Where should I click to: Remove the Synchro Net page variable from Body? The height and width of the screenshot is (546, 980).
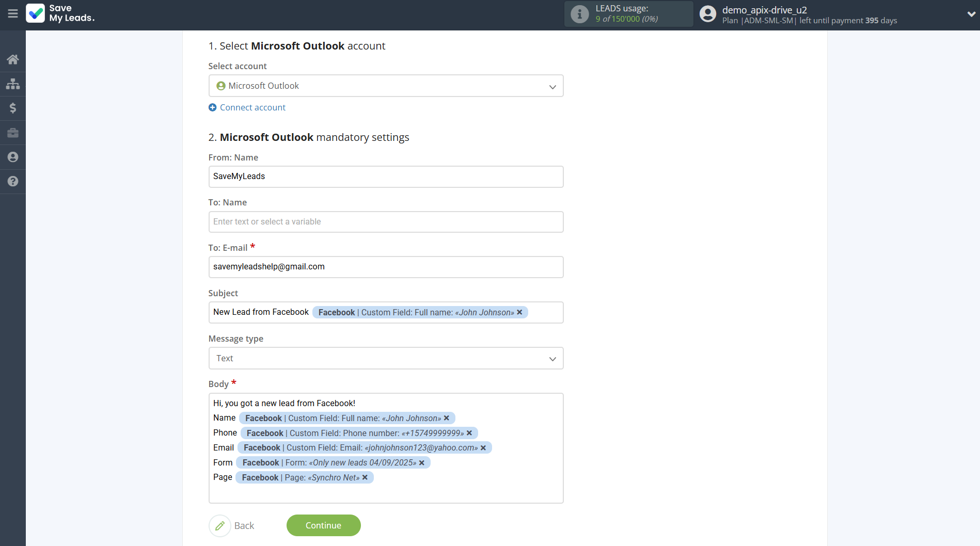(x=365, y=477)
